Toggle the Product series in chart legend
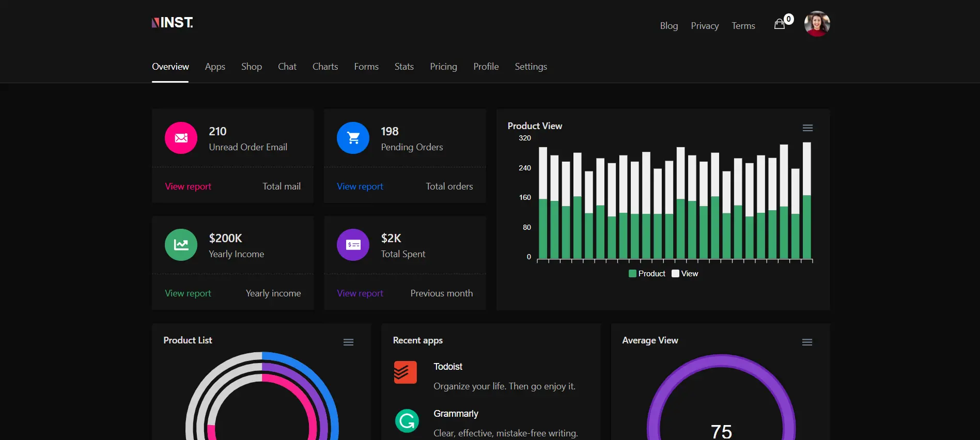This screenshot has width=980, height=440. coord(647,274)
